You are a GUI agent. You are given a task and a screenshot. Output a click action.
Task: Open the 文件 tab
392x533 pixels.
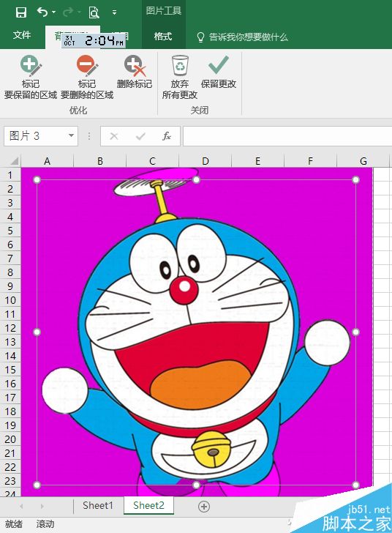point(22,35)
